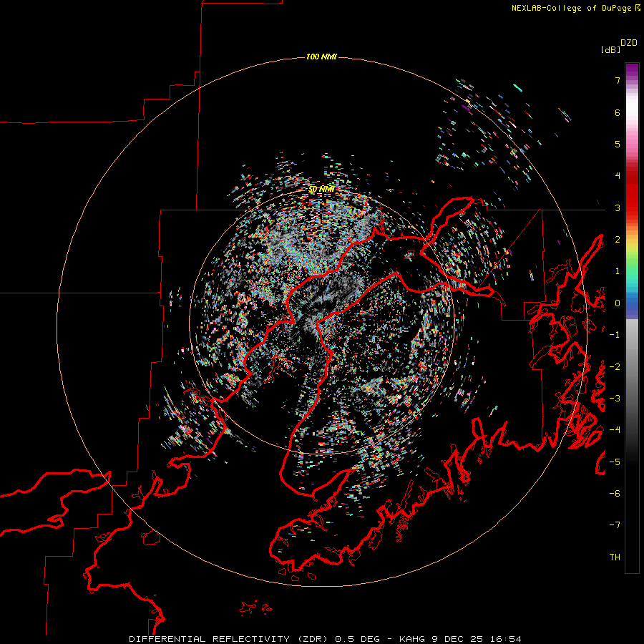Click the colorbar value -5
Screen dimensions: 644x644
[x=615, y=462]
